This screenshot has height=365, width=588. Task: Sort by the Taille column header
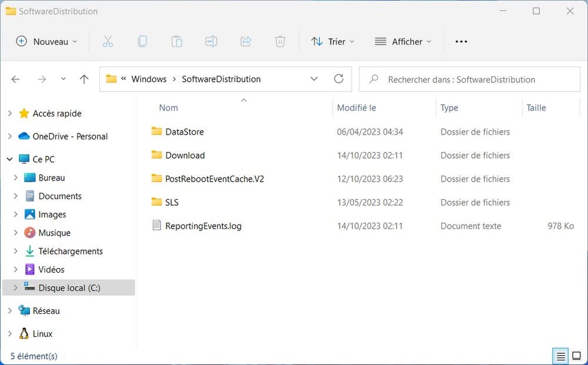(x=536, y=108)
